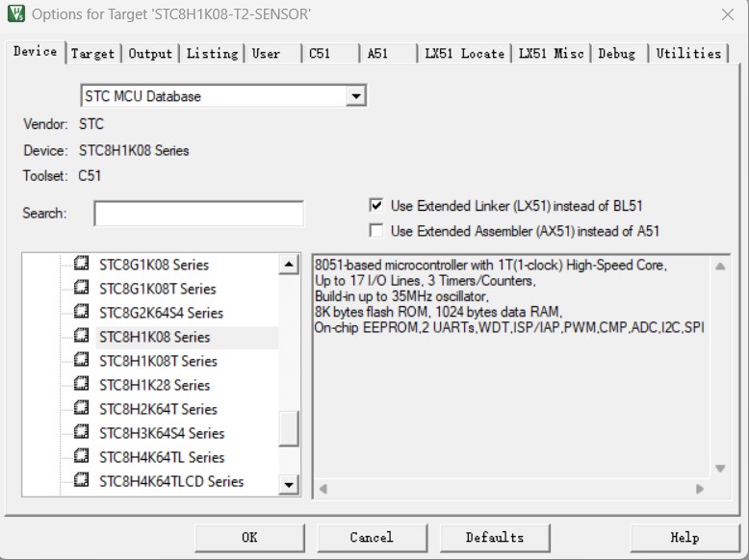Screen dimensions: 749x560
Task: Open the LX51 Misc tab
Action: (552, 54)
